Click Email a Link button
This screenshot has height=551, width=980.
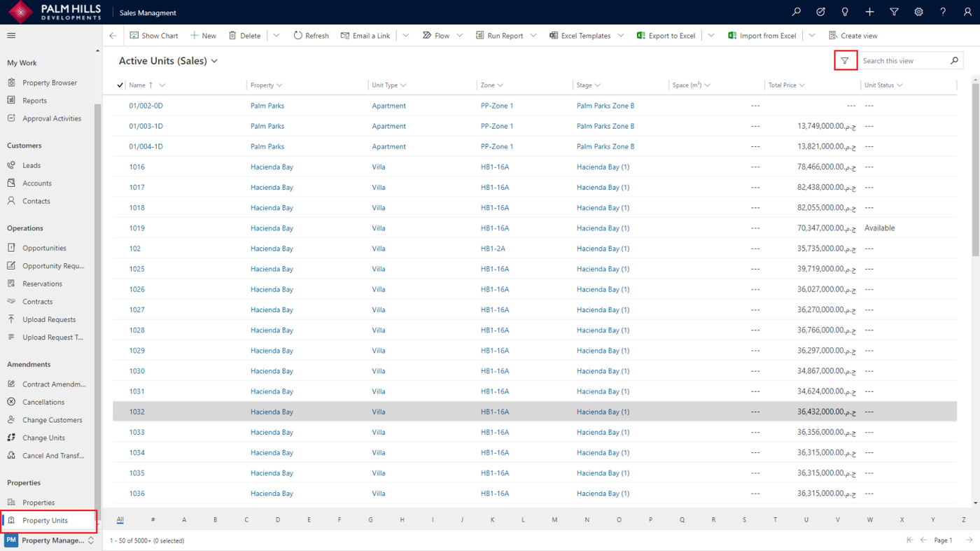pyautogui.click(x=365, y=36)
